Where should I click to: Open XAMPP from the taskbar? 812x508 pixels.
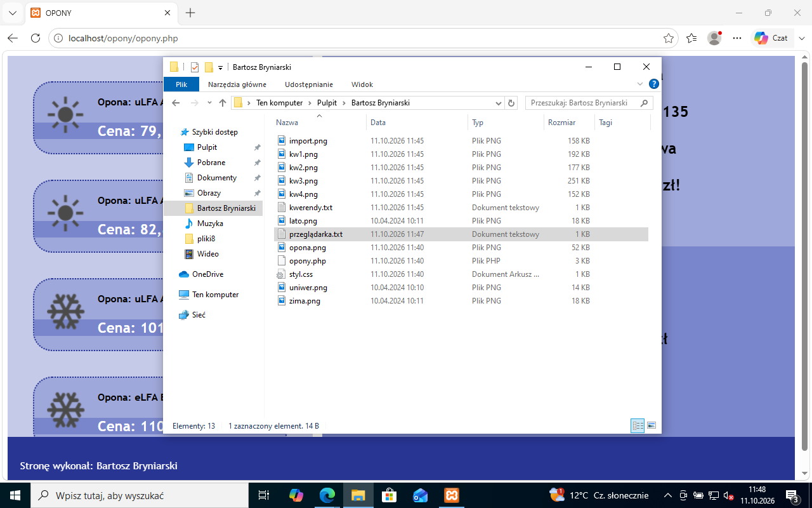[452, 495]
